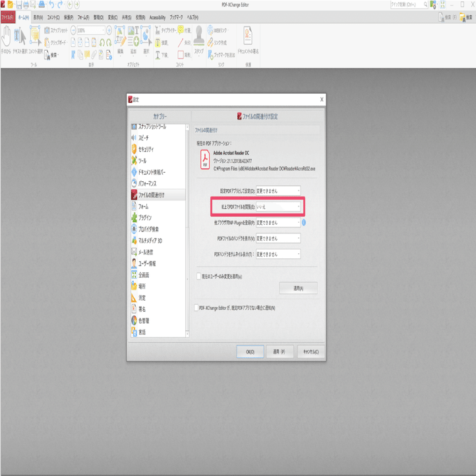This screenshot has height=476, width=476.
Task: Click the OK(O) button in settings dialog
Action: point(250,351)
